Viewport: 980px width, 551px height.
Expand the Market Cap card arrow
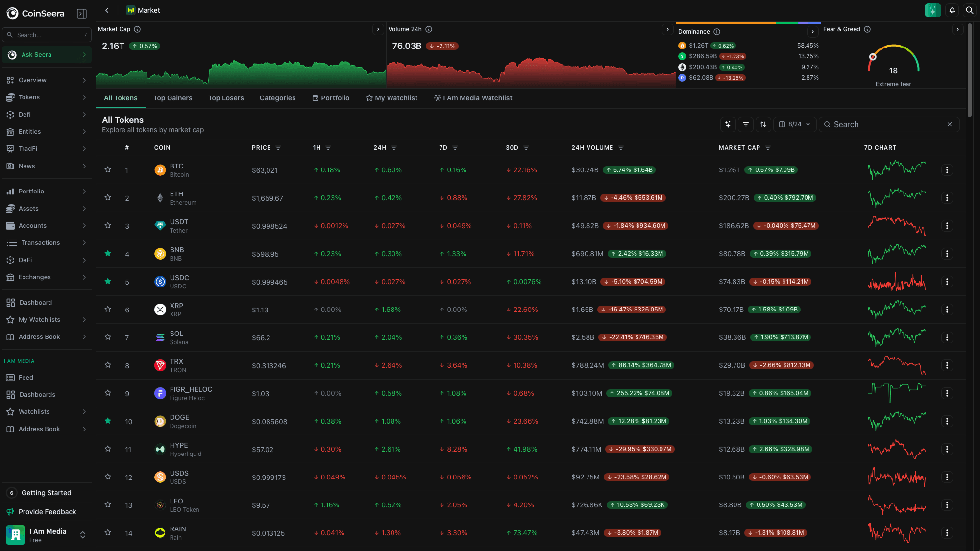(x=378, y=29)
